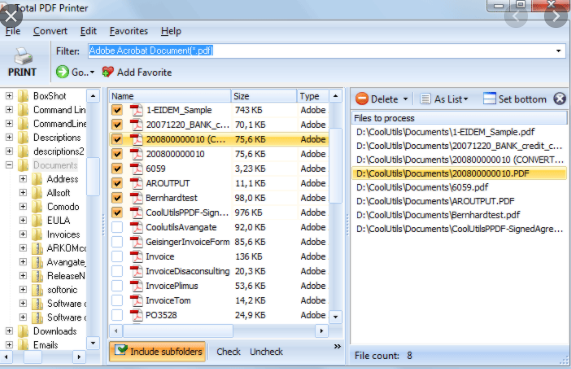The image size is (571, 369).
Task: Click the Comodo folder icon
Action: (x=37, y=207)
